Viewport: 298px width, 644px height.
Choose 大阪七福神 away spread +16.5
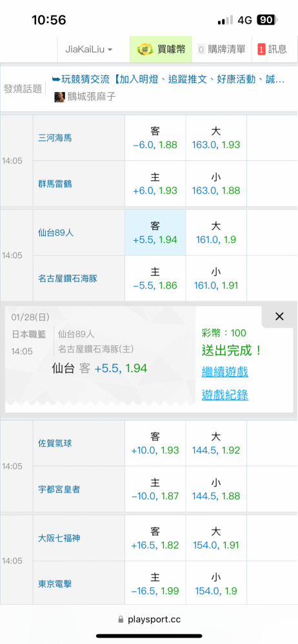(x=155, y=538)
